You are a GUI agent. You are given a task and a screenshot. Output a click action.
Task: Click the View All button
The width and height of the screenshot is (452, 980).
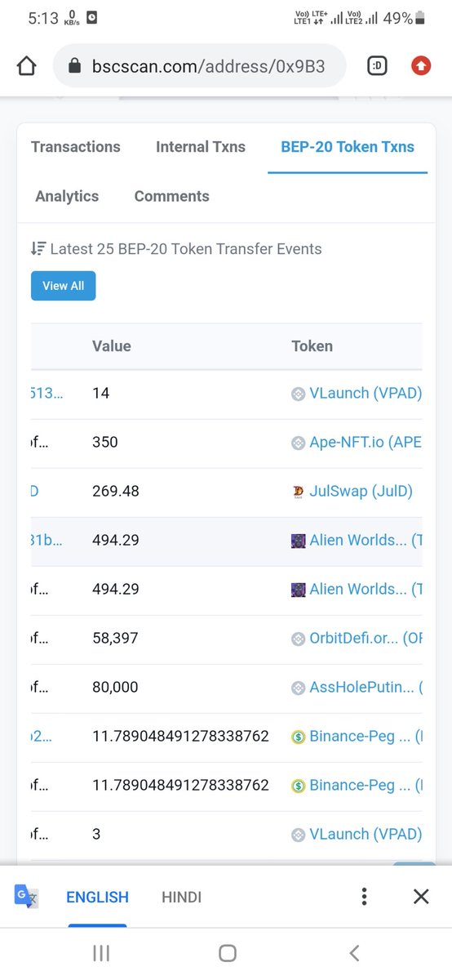pos(64,286)
